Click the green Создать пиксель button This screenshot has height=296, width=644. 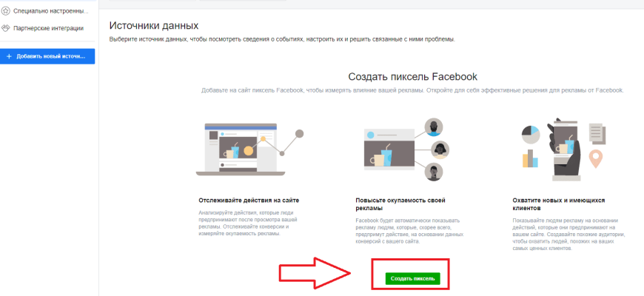413,278
